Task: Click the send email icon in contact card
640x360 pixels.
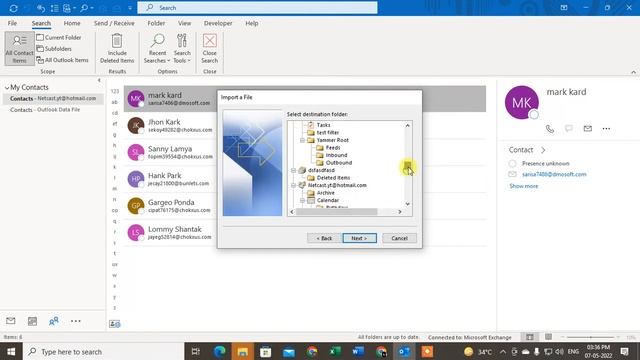Action: pos(587,129)
